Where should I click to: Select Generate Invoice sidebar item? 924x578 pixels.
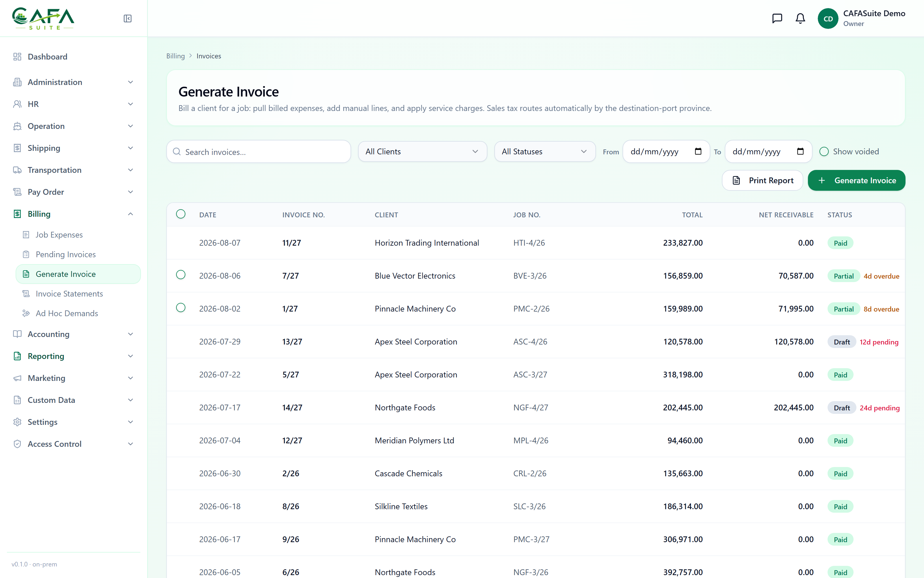(x=78, y=274)
